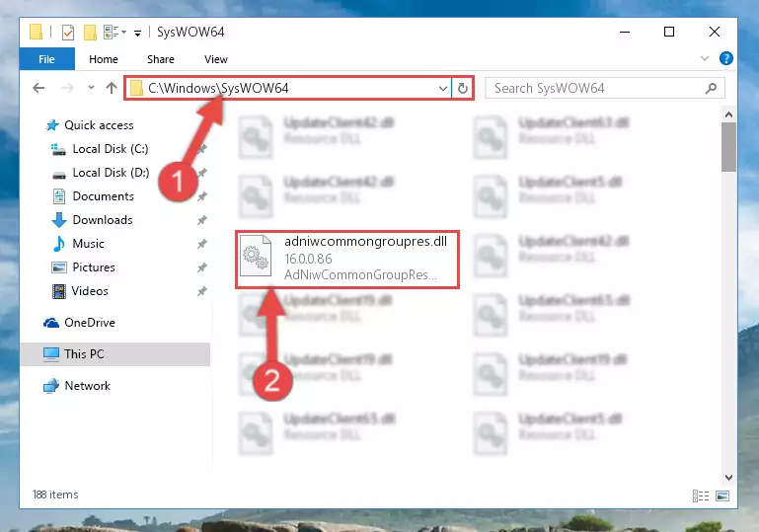Go forward with the right arrow
Viewport: 759px width, 532px height.
pos(68,88)
